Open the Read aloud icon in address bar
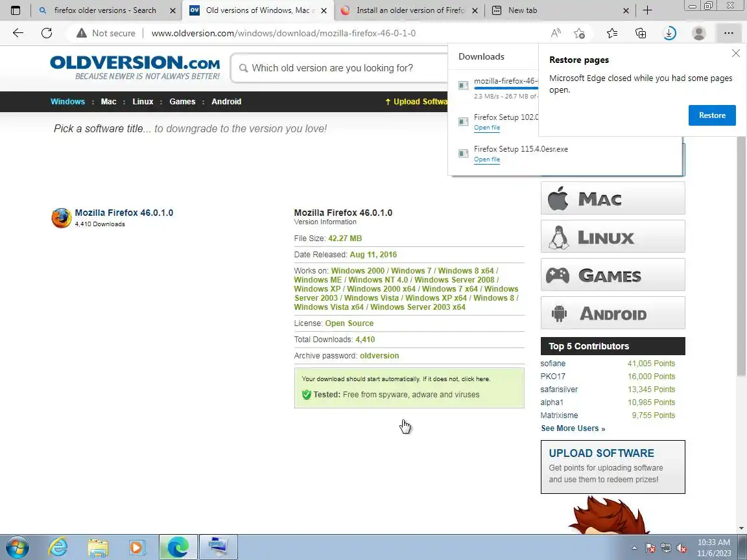747x560 pixels. pyautogui.click(x=556, y=33)
